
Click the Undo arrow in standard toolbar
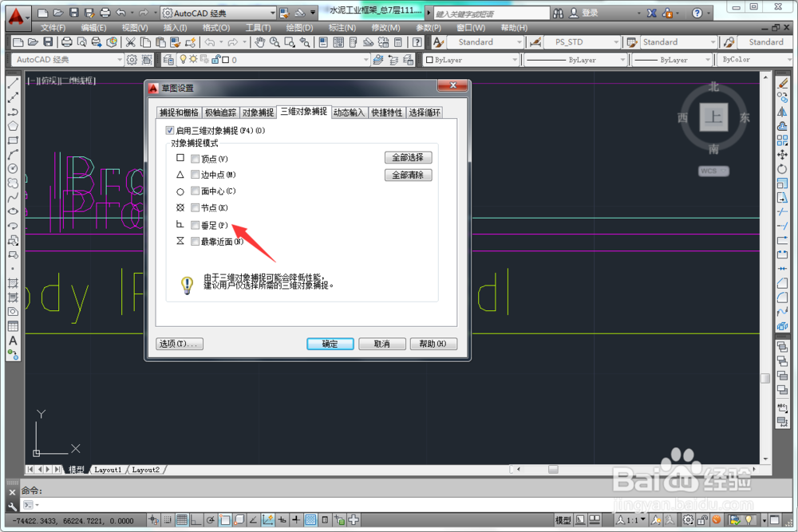coord(210,42)
